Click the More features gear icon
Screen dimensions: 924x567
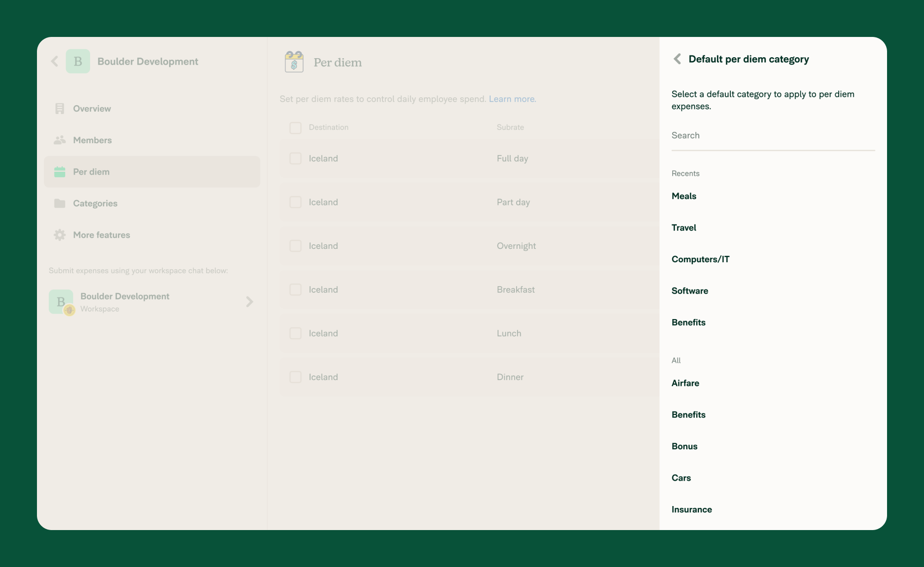tap(60, 235)
